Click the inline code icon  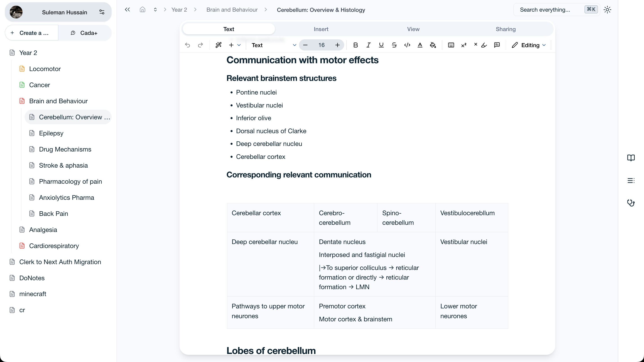[407, 45]
